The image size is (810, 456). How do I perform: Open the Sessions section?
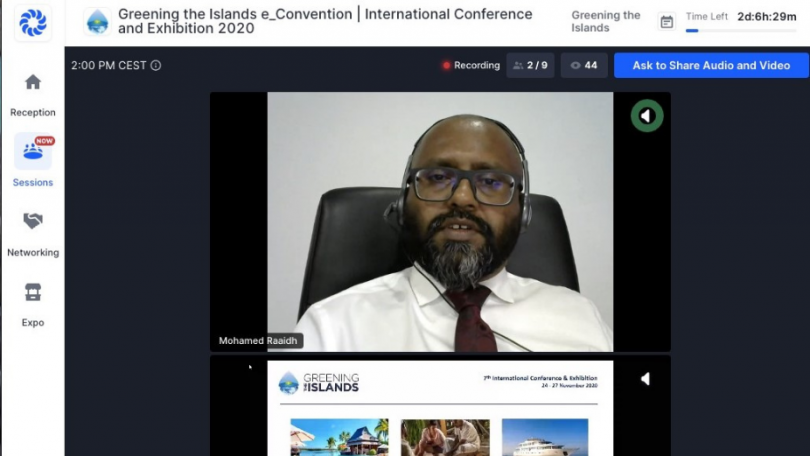pyautogui.click(x=33, y=152)
